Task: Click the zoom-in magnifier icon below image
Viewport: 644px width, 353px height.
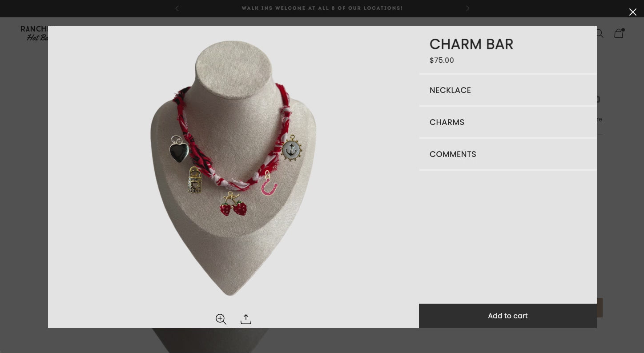Action: coord(221,319)
